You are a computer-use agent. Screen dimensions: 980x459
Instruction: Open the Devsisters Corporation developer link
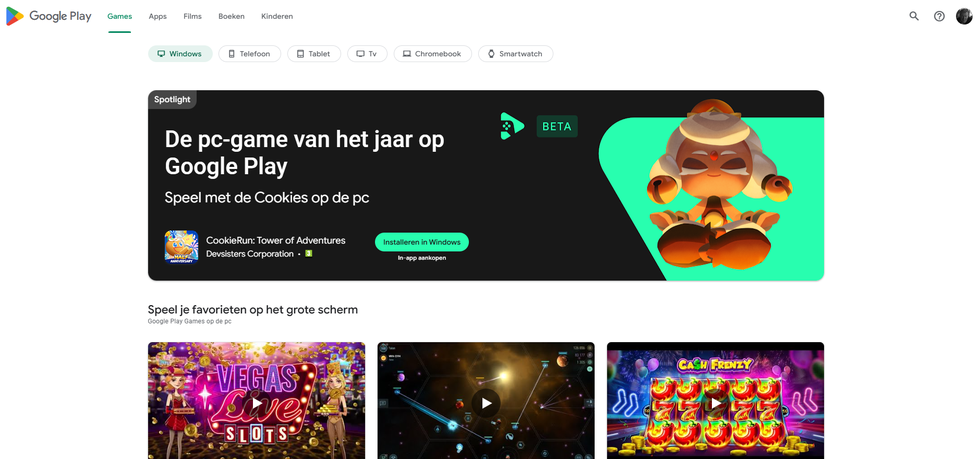250,254
